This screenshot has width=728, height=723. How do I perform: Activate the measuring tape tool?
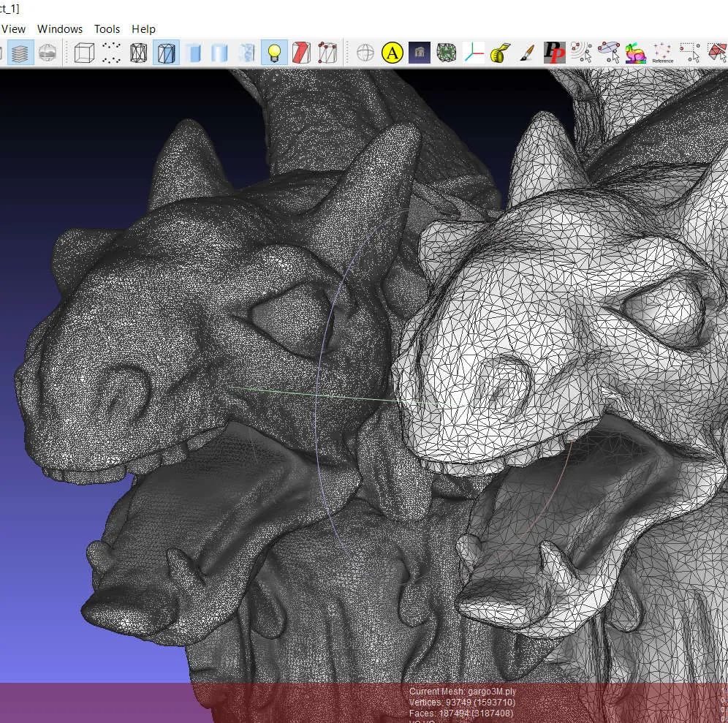[500, 53]
